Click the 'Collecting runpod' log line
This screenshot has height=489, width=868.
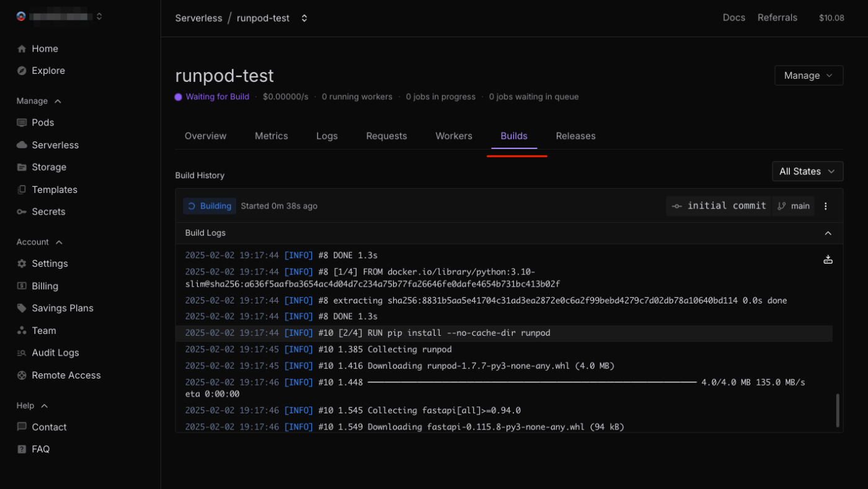(x=503, y=349)
